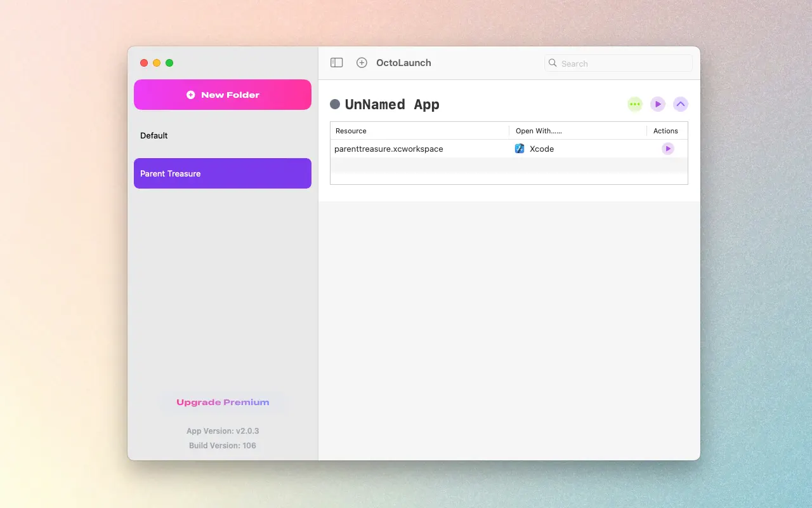The image size is (812, 508).
Task: Click the Xcode app icon next to parenttreasure.xcworkspace
Action: point(520,148)
